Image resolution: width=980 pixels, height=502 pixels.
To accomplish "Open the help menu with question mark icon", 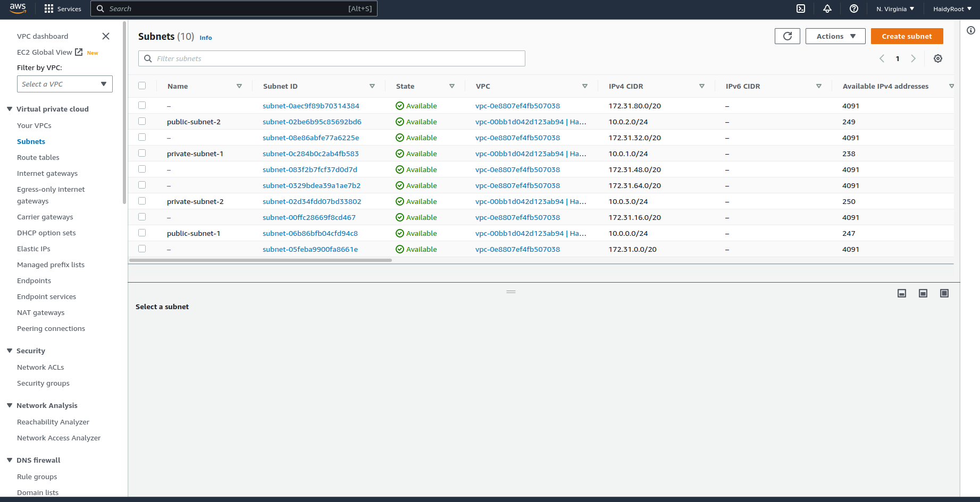I will coord(853,8).
